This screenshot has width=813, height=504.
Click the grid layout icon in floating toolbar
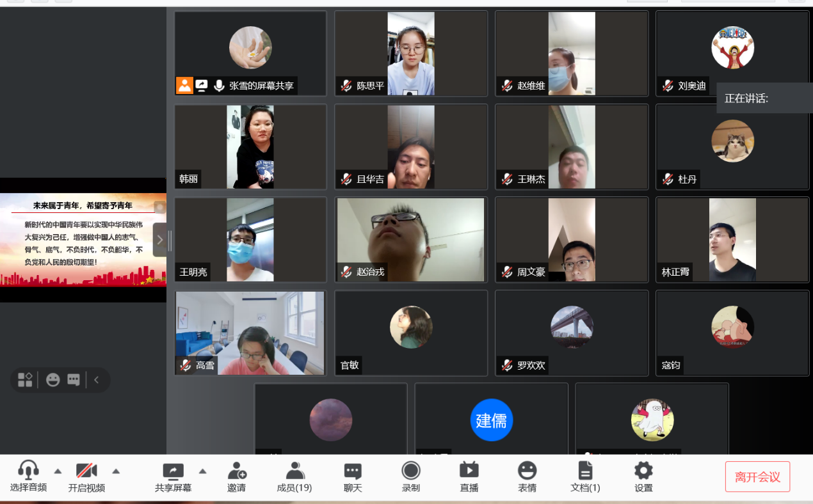coord(25,380)
